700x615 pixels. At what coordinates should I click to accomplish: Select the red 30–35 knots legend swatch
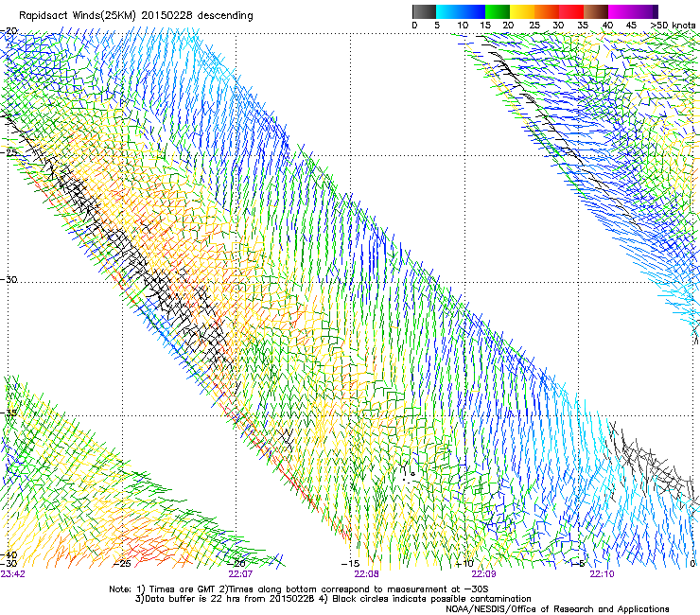(x=571, y=11)
